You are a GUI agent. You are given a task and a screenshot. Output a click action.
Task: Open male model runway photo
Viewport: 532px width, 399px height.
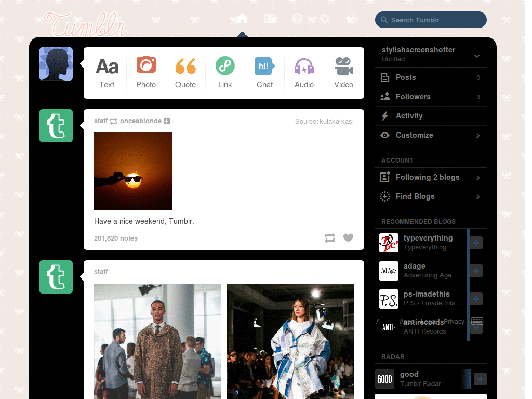click(157, 341)
